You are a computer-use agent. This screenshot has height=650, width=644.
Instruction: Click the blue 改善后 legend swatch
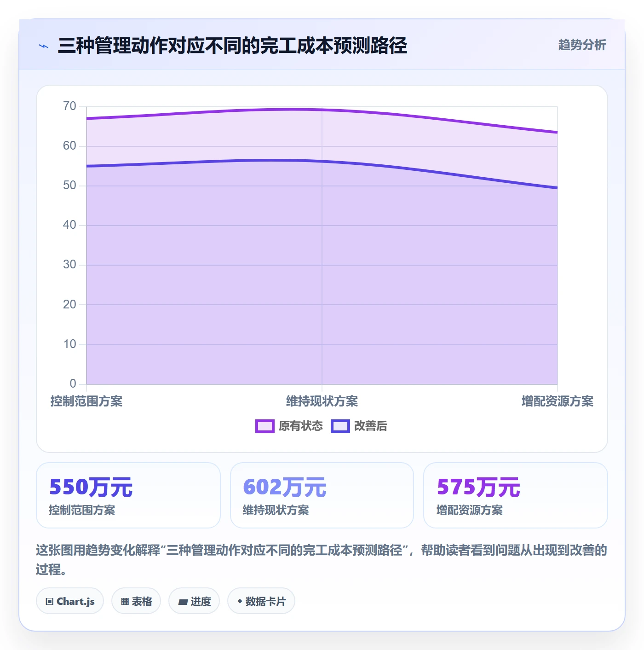click(x=340, y=426)
